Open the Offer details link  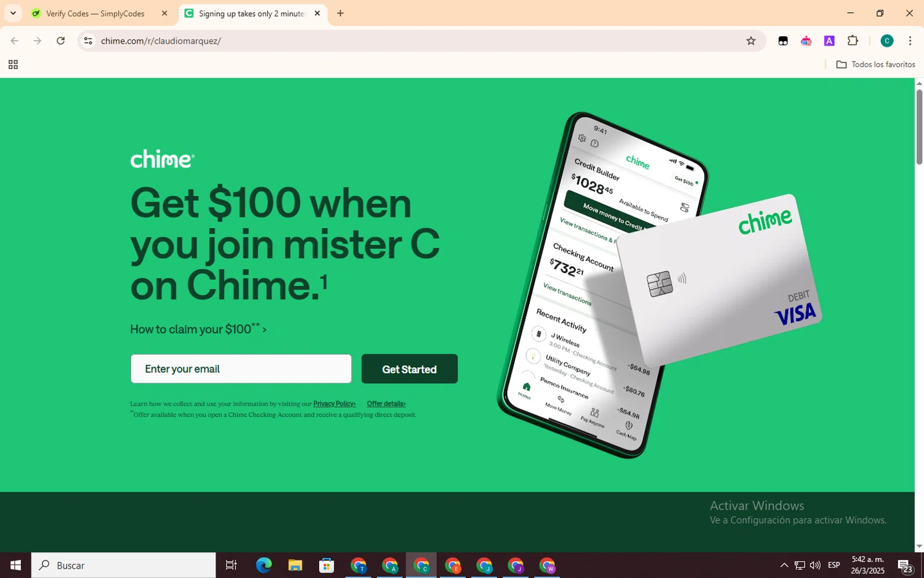point(386,404)
